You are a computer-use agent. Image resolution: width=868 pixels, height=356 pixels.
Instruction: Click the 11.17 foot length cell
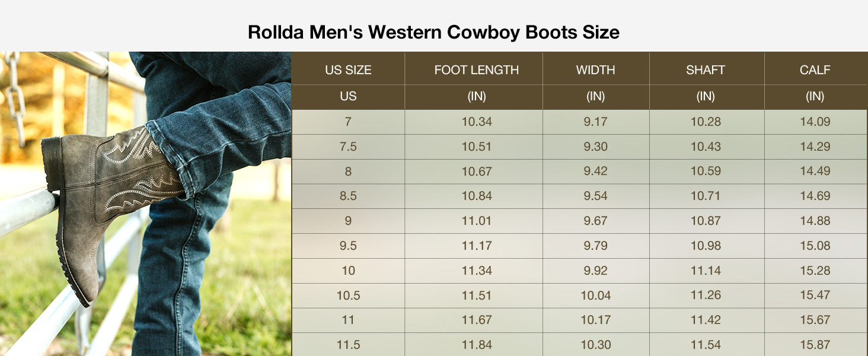point(477,246)
